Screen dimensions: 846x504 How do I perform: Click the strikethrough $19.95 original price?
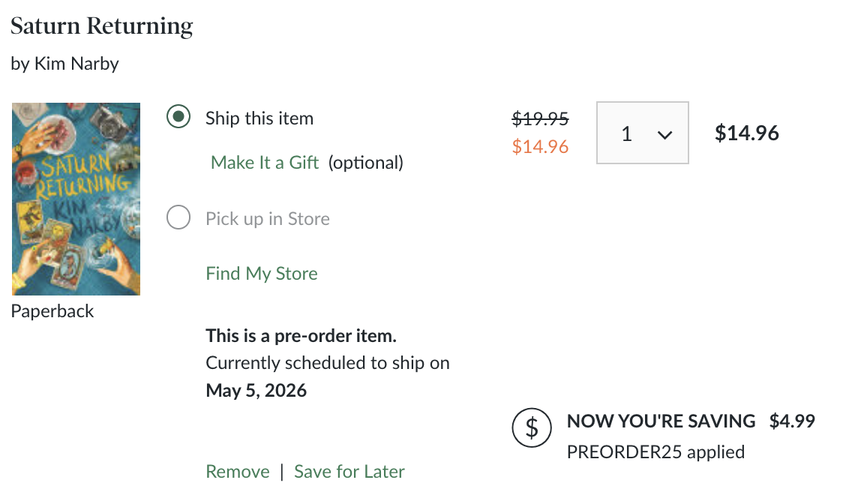point(540,118)
